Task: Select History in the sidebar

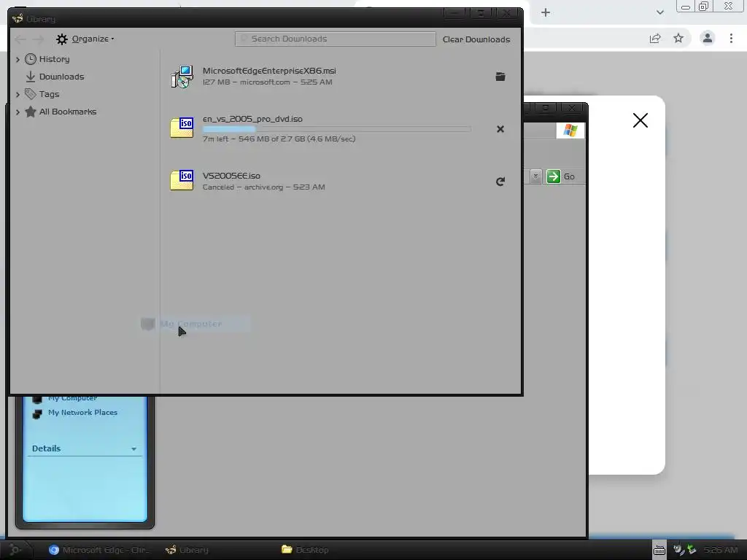Action: (54, 59)
